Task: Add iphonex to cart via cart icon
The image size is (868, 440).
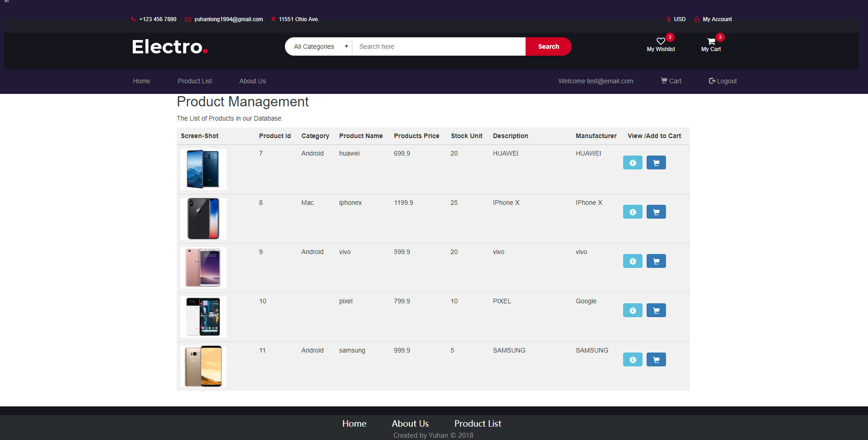Action: tap(656, 212)
